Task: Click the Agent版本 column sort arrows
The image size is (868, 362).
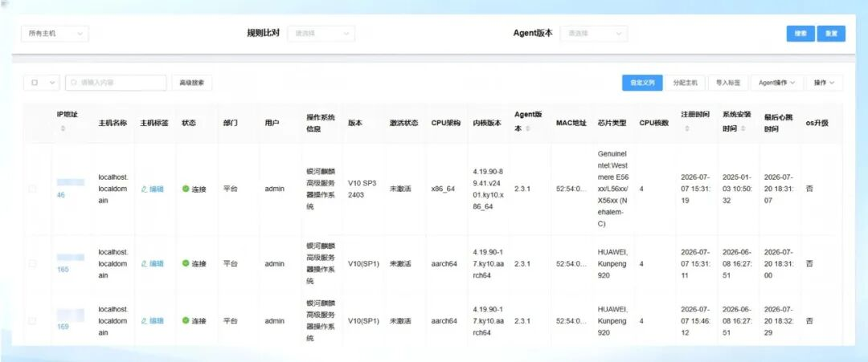Action: 528,128
